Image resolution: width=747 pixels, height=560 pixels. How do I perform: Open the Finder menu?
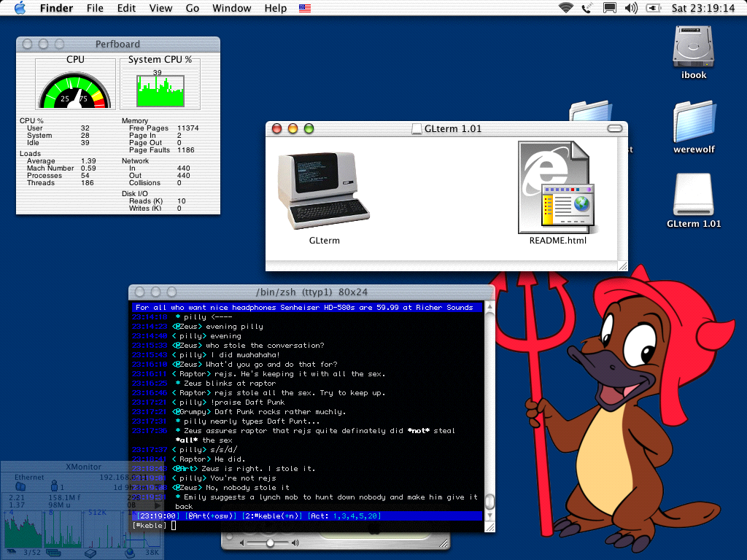56,8
